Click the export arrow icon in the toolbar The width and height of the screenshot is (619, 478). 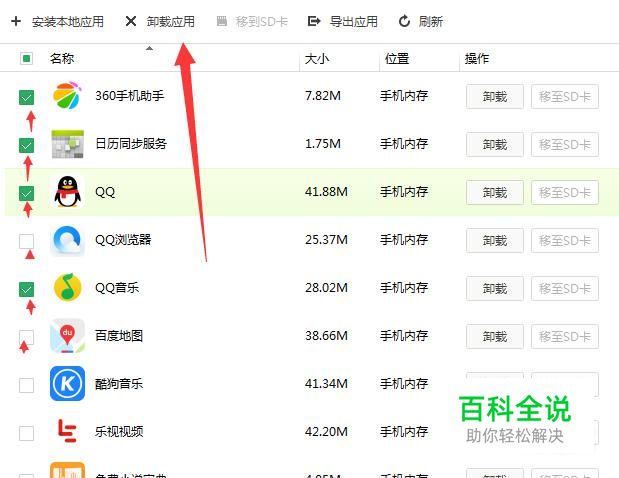(x=314, y=21)
